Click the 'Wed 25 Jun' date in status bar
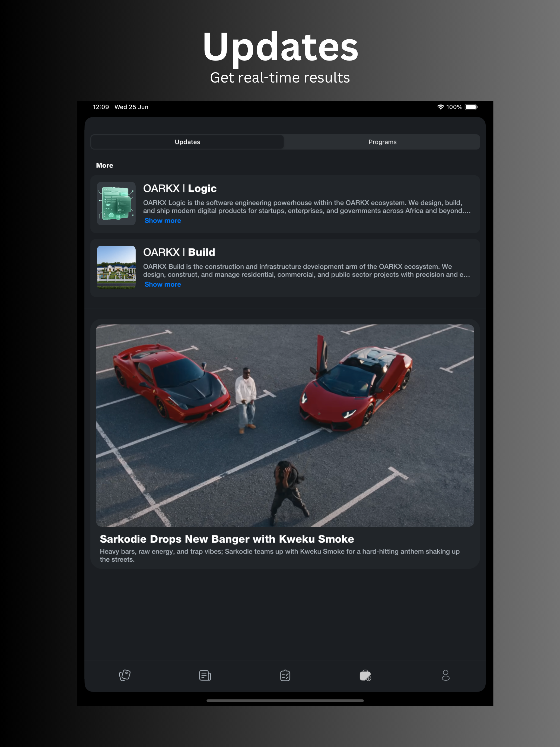 tap(131, 107)
